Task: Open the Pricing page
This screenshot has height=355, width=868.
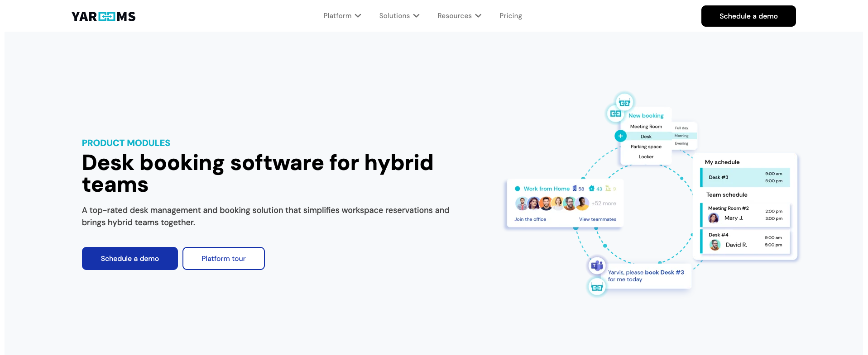Action: point(510,16)
